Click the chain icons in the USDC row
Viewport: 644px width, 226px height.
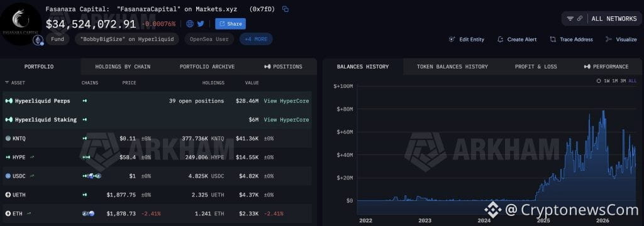pos(92,176)
